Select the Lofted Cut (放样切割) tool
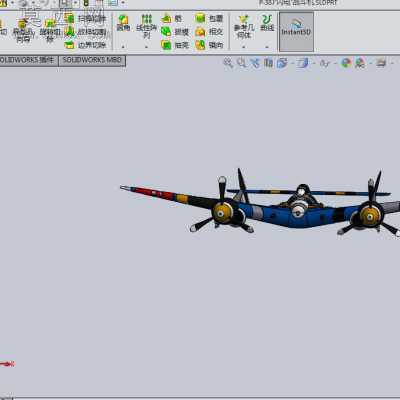The height and width of the screenshot is (400, 400). (x=85, y=32)
